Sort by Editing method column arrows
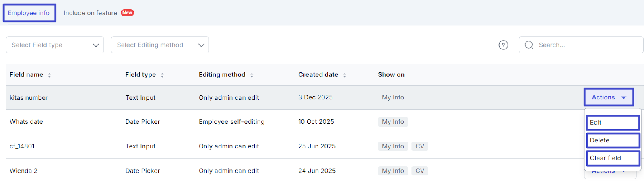This screenshot has width=644, height=181. pyautogui.click(x=252, y=75)
